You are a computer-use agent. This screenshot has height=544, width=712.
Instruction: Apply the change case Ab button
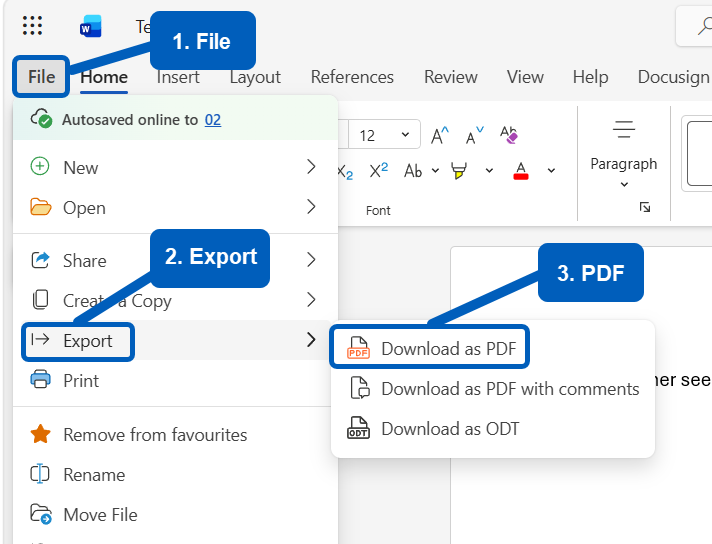coord(413,171)
